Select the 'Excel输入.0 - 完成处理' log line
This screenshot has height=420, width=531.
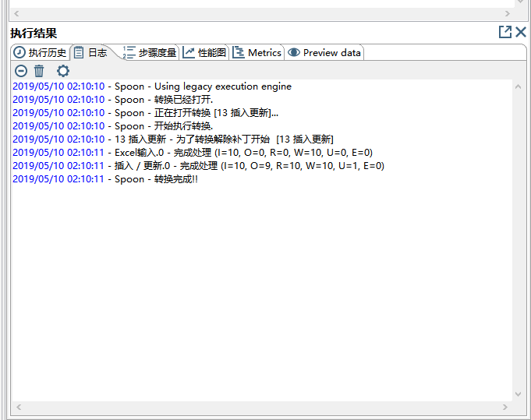tap(193, 152)
